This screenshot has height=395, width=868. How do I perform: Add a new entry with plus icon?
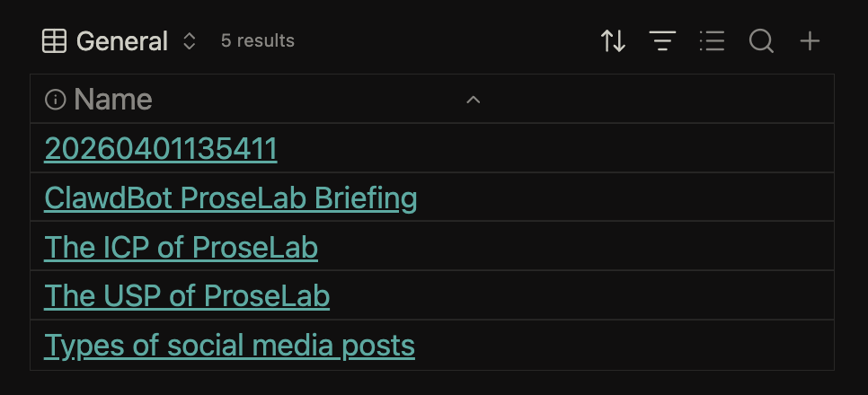click(810, 41)
